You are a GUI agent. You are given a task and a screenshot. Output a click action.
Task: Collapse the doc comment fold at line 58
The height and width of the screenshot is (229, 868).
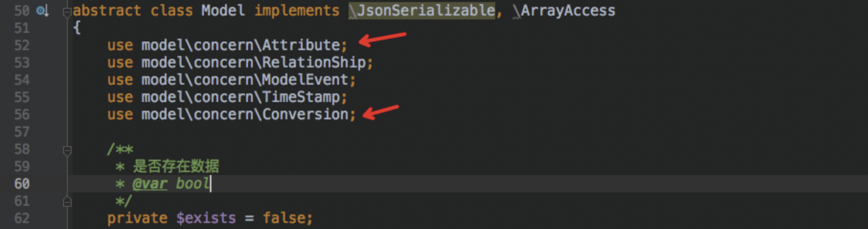(67, 151)
